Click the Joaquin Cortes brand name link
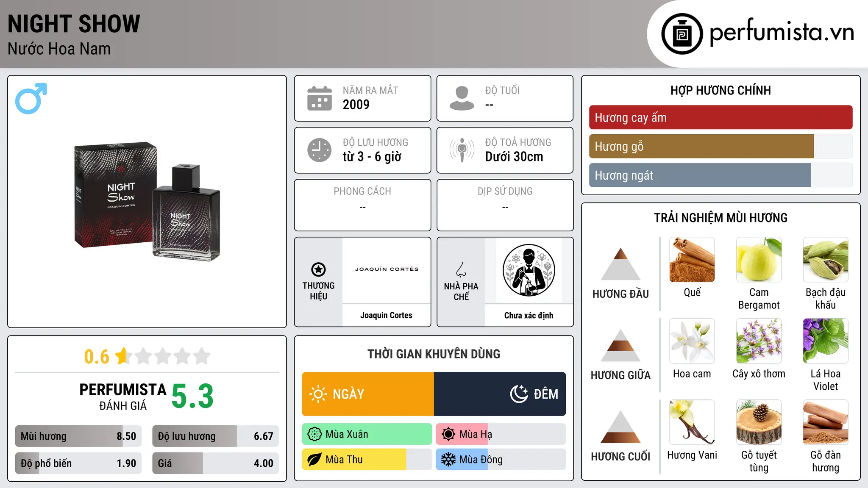 [x=386, y=315]
